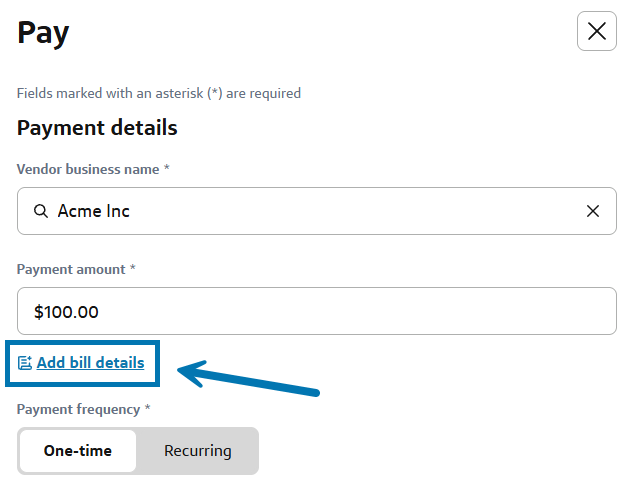Click the Acme Inc text in vendor field
This screenshot has width=631, height=487.
click(x=93, y=211)
